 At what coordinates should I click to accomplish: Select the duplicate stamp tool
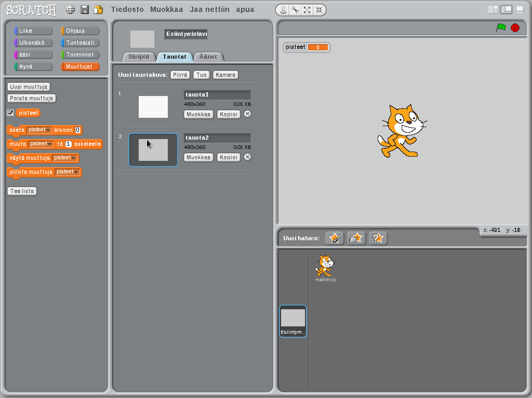[x=283, y=10]
